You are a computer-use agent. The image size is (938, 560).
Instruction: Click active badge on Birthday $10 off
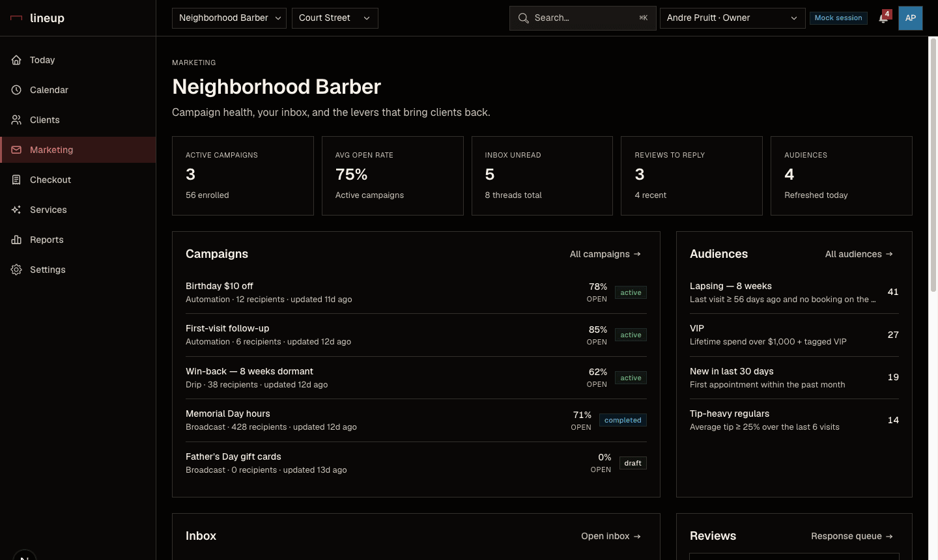631,292
